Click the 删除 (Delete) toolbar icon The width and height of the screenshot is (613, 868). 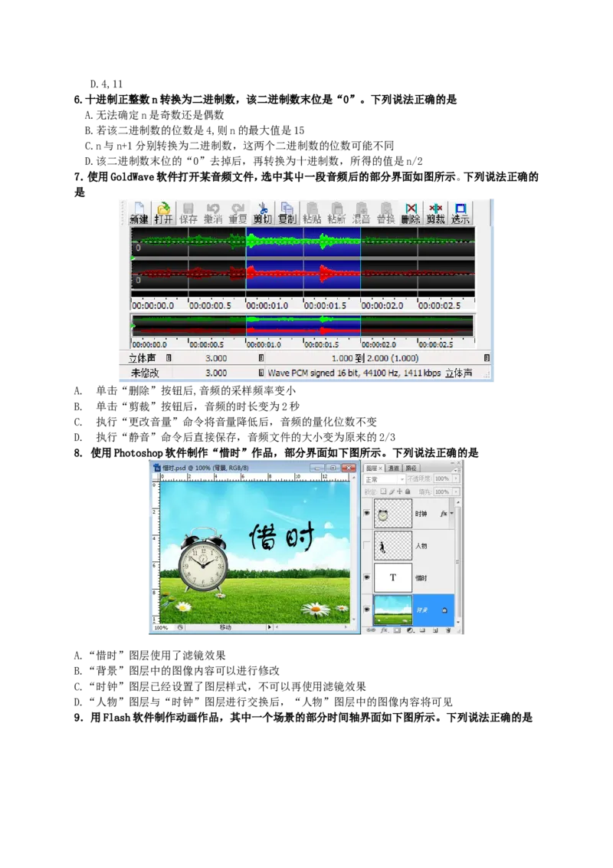(411, 213)
